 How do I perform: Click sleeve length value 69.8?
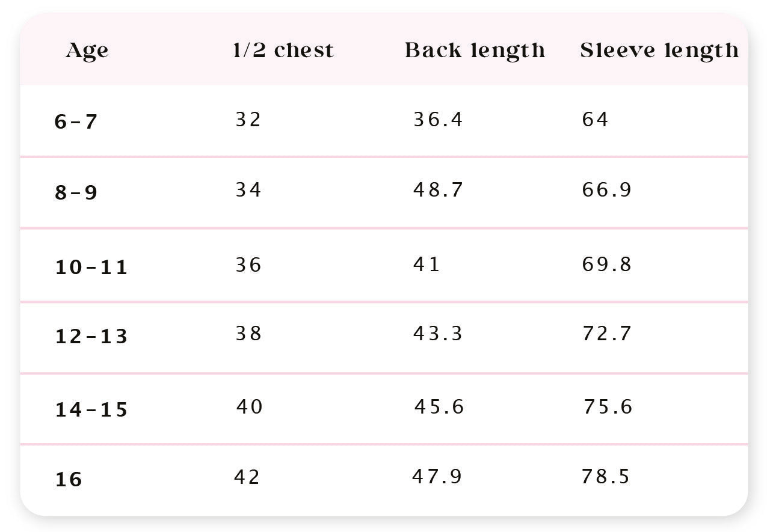click(x=606, y=264)
